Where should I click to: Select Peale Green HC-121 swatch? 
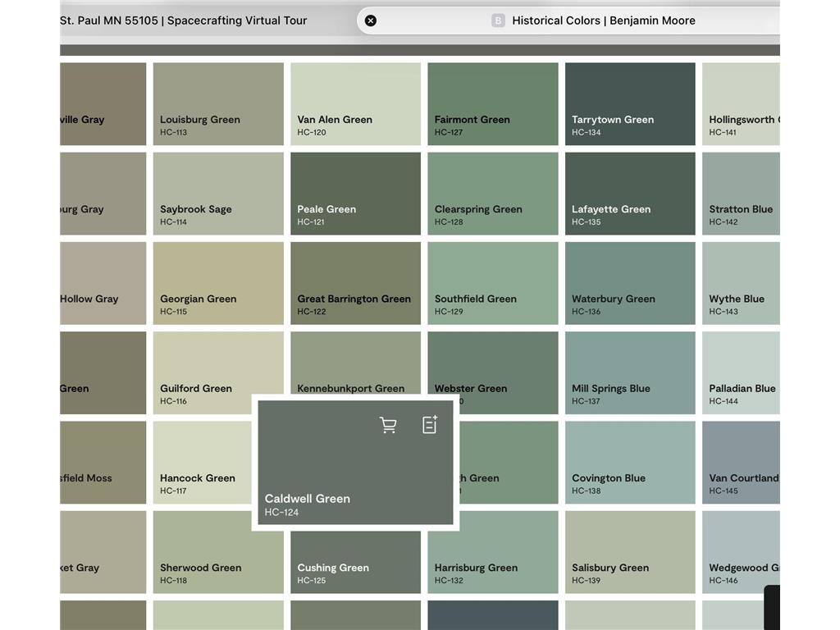(356, 194)
